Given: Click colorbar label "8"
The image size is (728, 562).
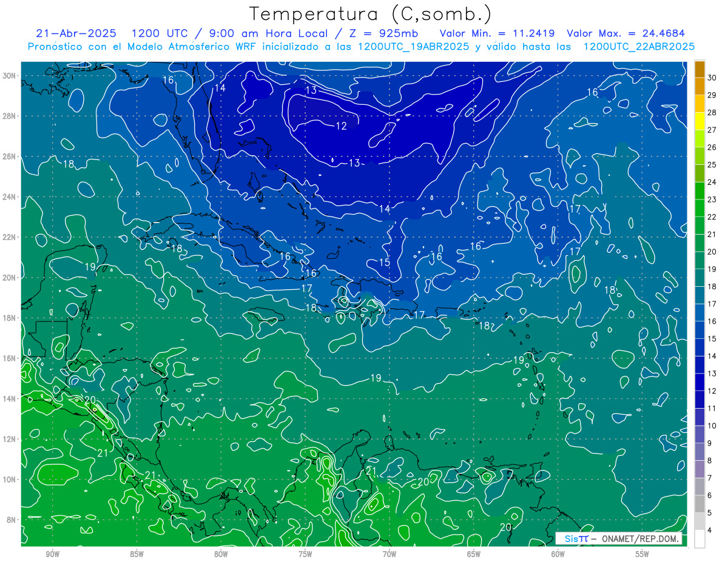Looking at the screenshot, I should 710,461.
